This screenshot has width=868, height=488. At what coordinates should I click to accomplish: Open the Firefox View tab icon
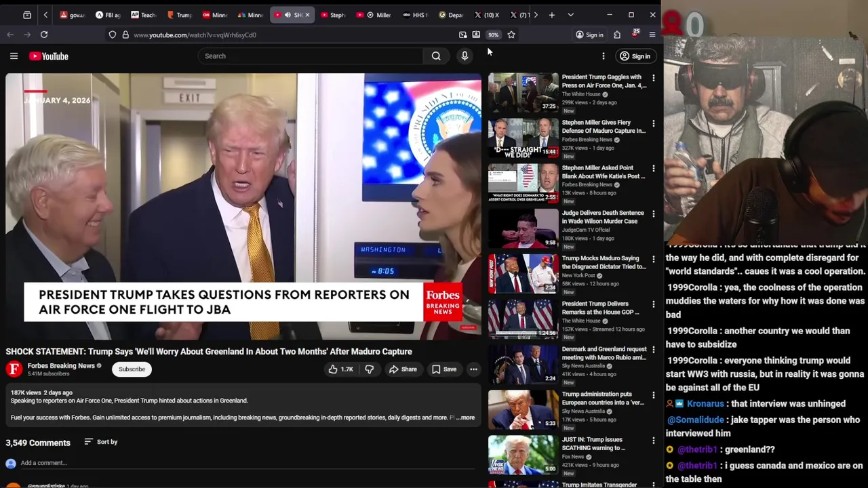click(27, 15)
